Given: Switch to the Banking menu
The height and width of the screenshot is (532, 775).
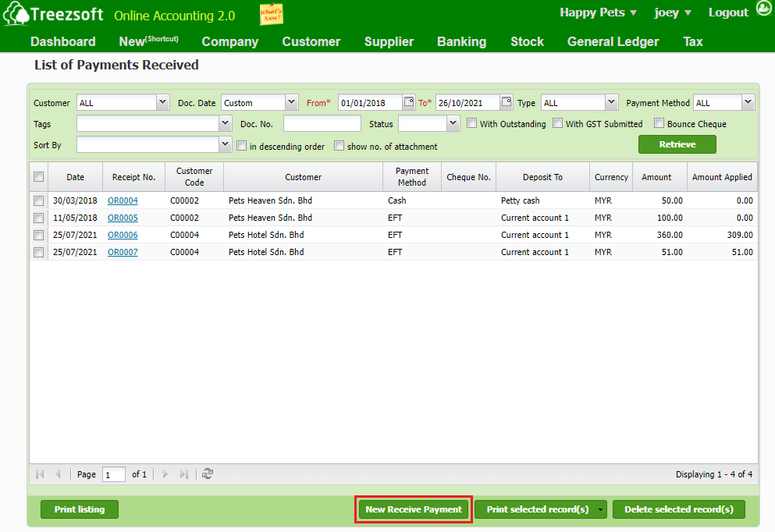Looking at the screenshot, I should tap(461, 41).
